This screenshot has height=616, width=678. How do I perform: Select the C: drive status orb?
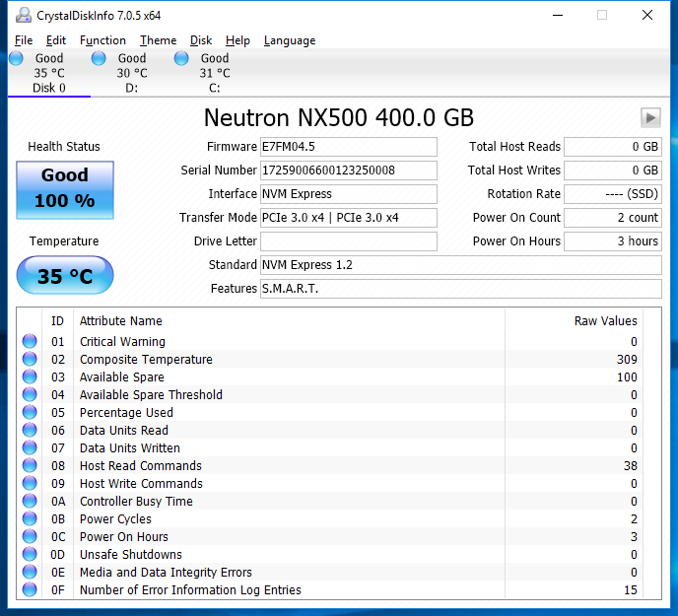(181, 59)
